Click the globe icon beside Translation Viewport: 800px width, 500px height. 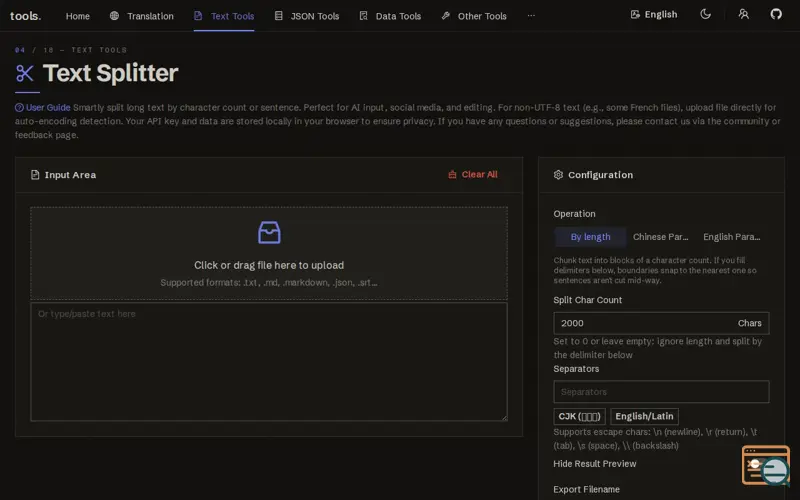pos(114,16)
